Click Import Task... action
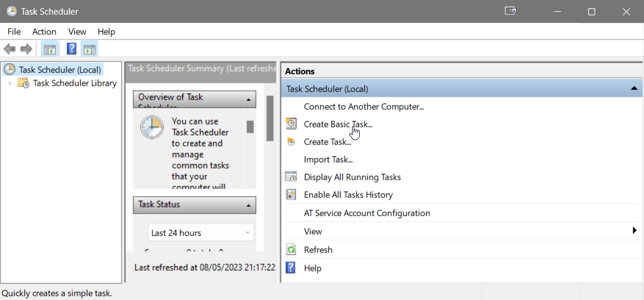The image size is (644, 300). click(x=328, y=159)
